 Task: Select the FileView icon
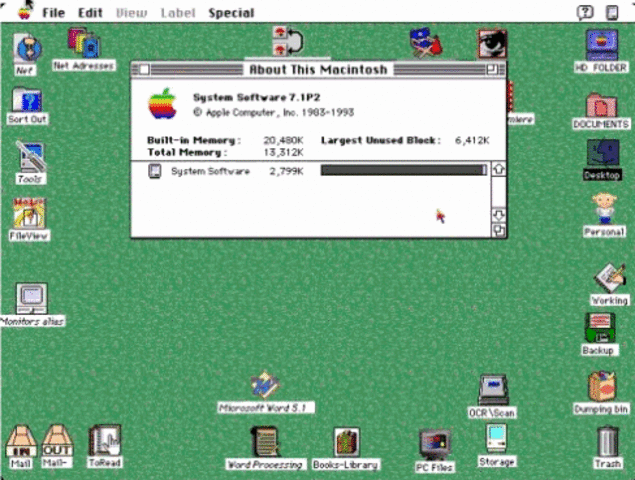pos(29,213)
